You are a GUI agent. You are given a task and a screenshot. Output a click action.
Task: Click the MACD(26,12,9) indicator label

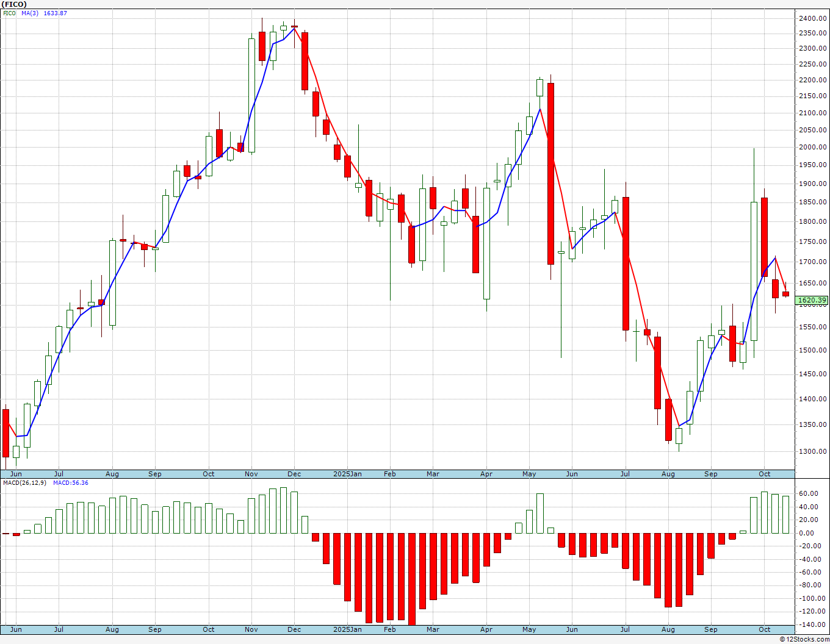pos(24,482)
